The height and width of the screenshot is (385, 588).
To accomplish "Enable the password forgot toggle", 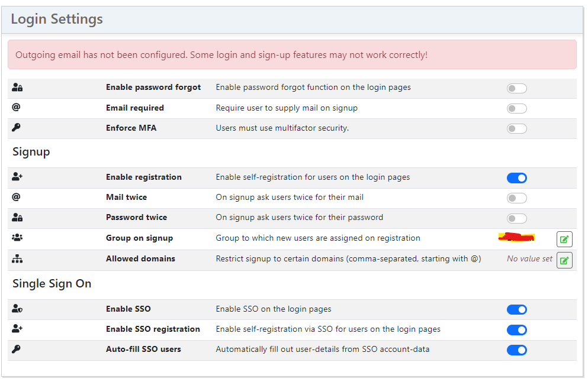I will pyautogui.click(x=516, y=88).
